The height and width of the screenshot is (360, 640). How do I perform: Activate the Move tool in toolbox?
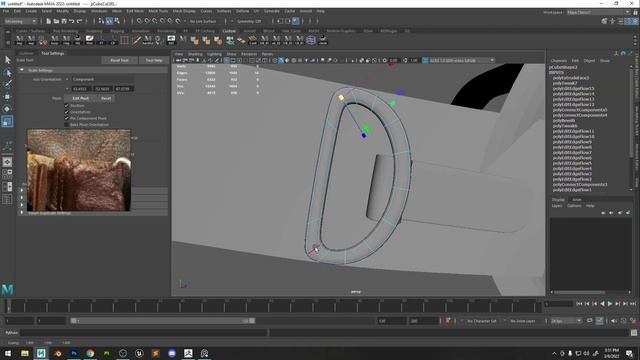point(7,97)
